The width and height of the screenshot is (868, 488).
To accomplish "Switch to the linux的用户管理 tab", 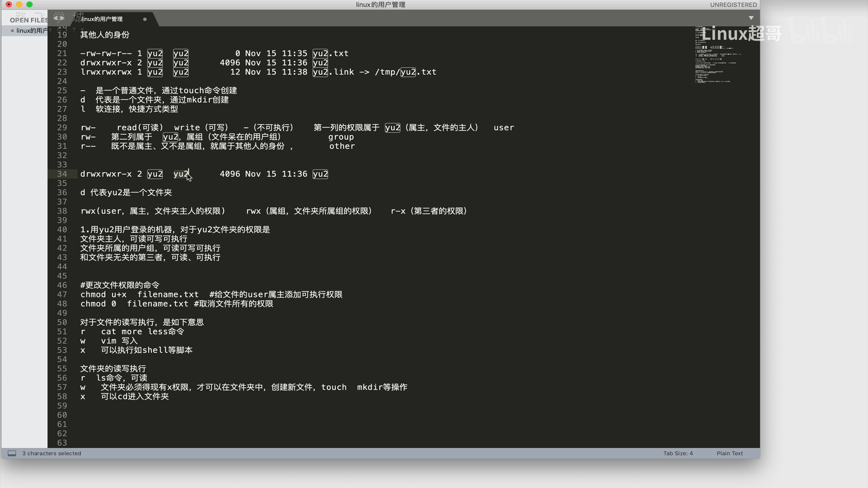I will point(102,19).
